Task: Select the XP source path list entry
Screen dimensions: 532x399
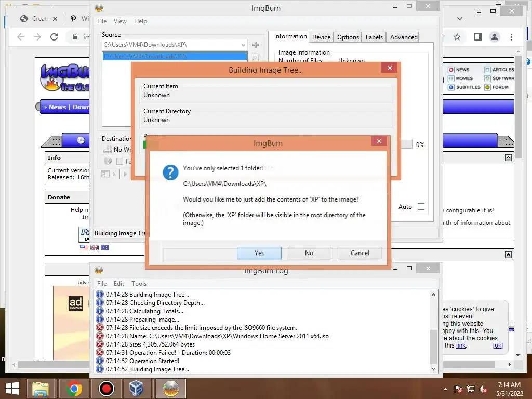Action: pyautogui.click(x=175, y=56)
